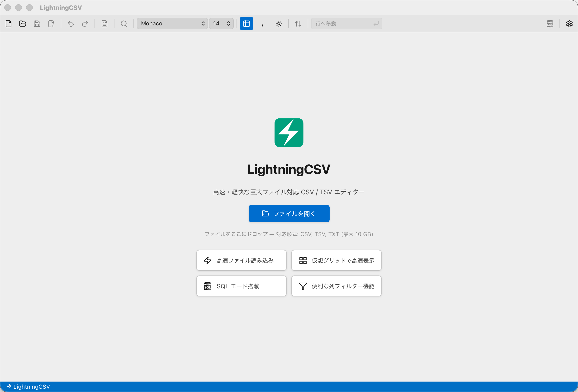Click the enter arrow in go-to-row field
The width and height of the screenshot is (578, 392).
(x=376, y=24)
